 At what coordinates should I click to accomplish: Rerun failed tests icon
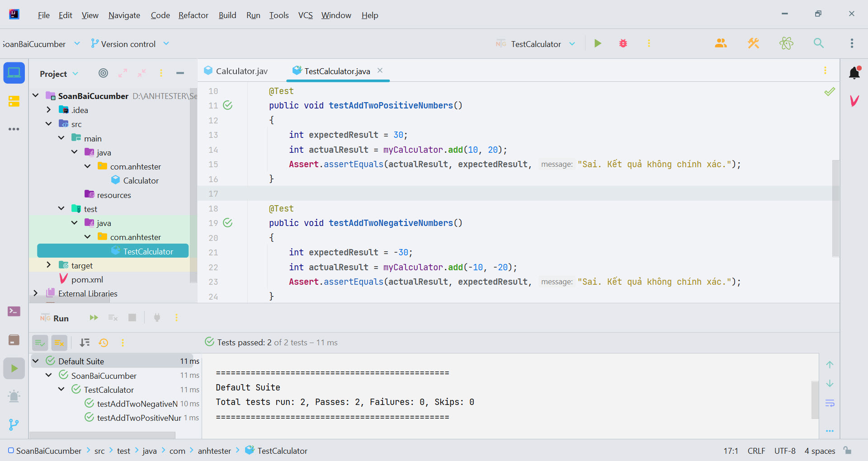point(113,318)
